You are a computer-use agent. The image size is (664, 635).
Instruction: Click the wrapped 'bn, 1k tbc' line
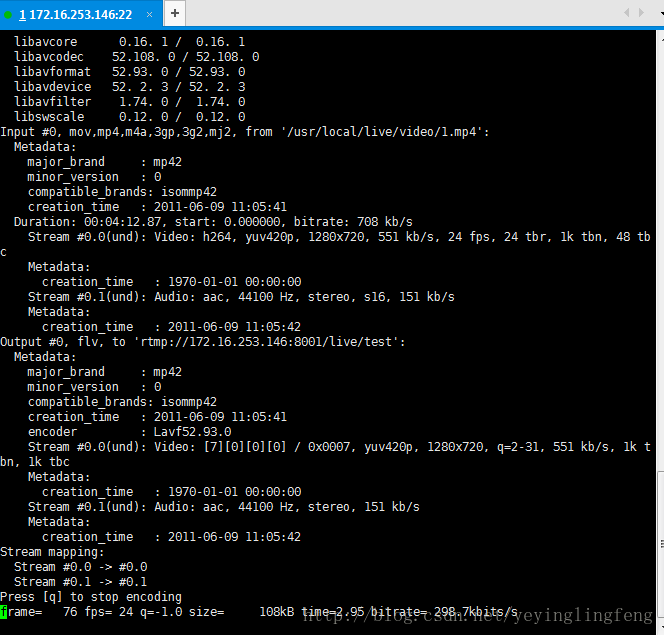pyautogui.click(x=35, y=462)
